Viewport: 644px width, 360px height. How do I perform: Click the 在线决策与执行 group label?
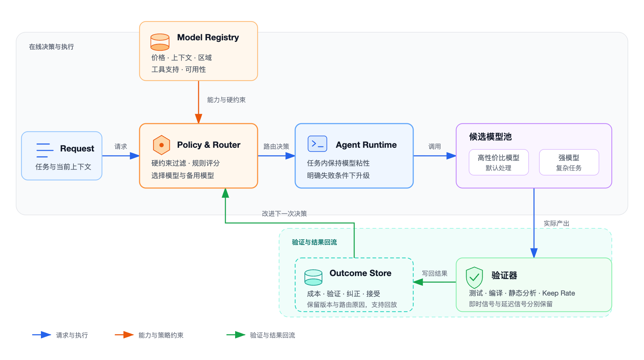point(51,47)
